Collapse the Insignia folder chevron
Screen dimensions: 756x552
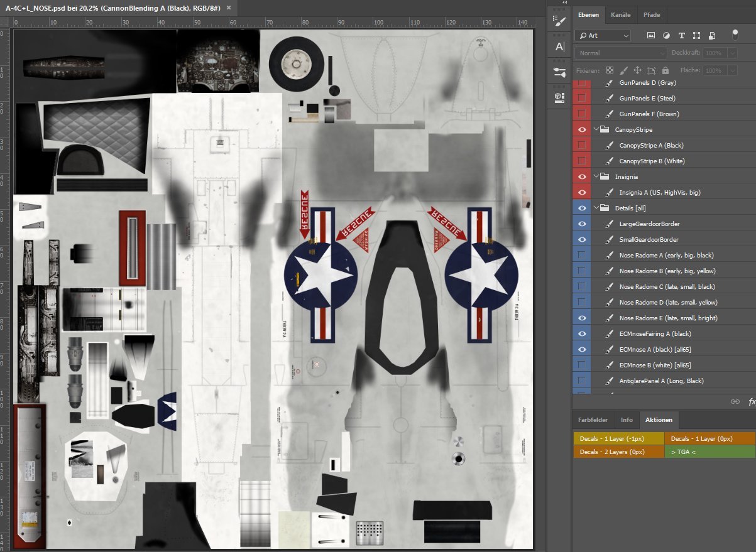pyautogui.click(x=596, y=176)
